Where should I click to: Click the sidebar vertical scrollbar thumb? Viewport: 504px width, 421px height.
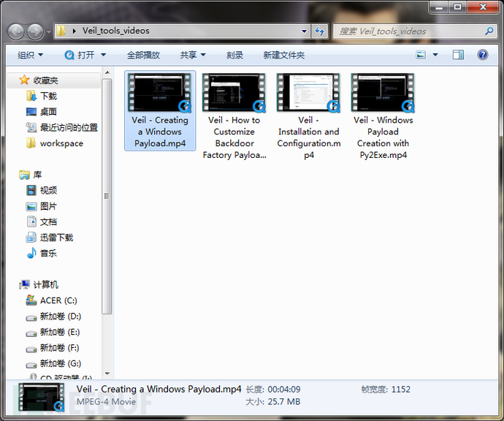coord(107,196)
